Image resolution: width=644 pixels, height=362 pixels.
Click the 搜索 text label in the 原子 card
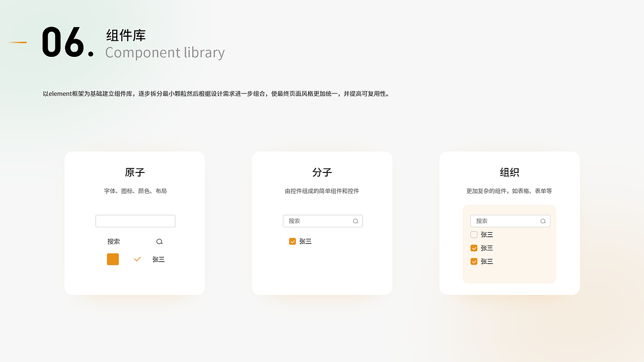pyautogui.click(x=114, y=241)
